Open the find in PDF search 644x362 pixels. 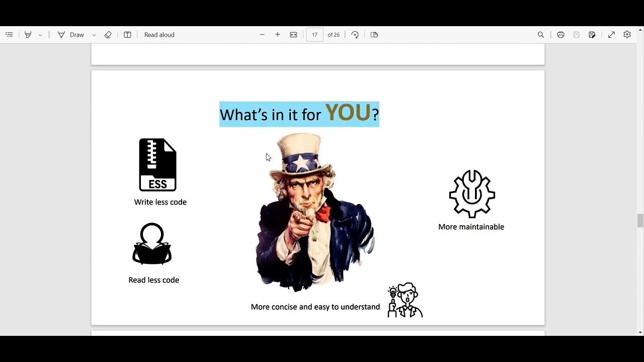click(x=541, y=35)
